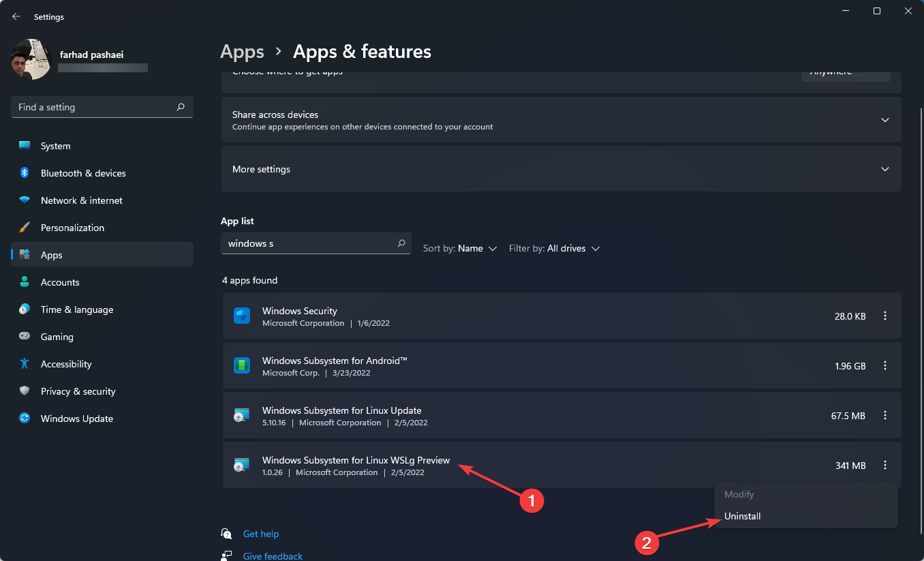Open more options for Windows Subsystem for Linux Update
This screenshot has height=561, width=924.
click(x=885, y=415)
